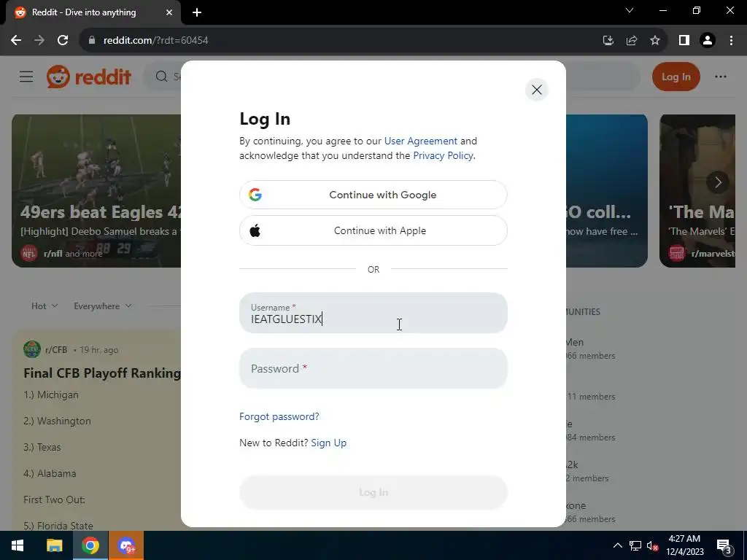Open File Explorer from taskbar
747x560 pixels.
click(x=54, y=545)
